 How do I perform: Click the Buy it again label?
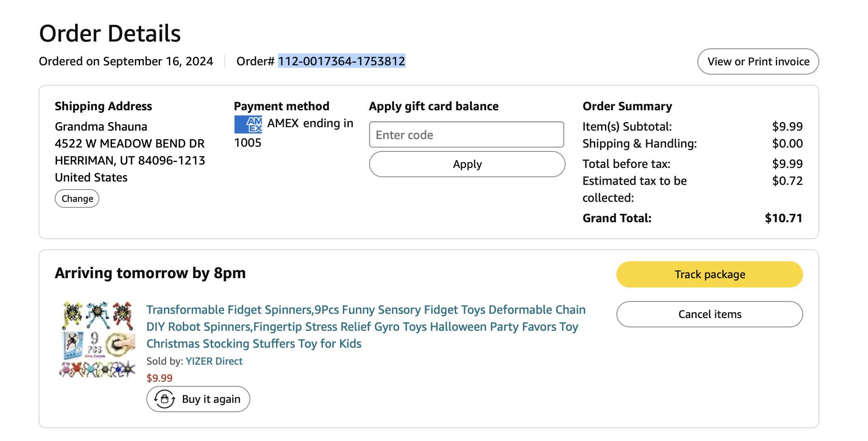coord(211,399)
